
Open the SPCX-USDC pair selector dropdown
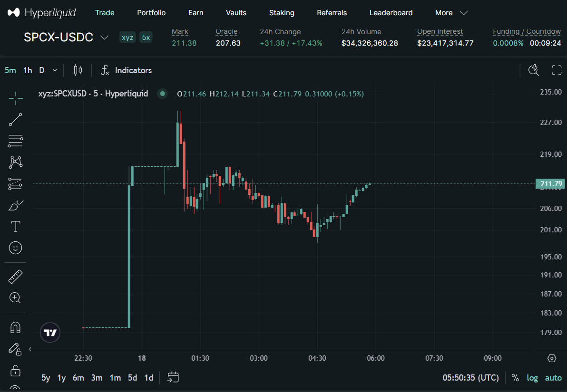coord(66,37)
